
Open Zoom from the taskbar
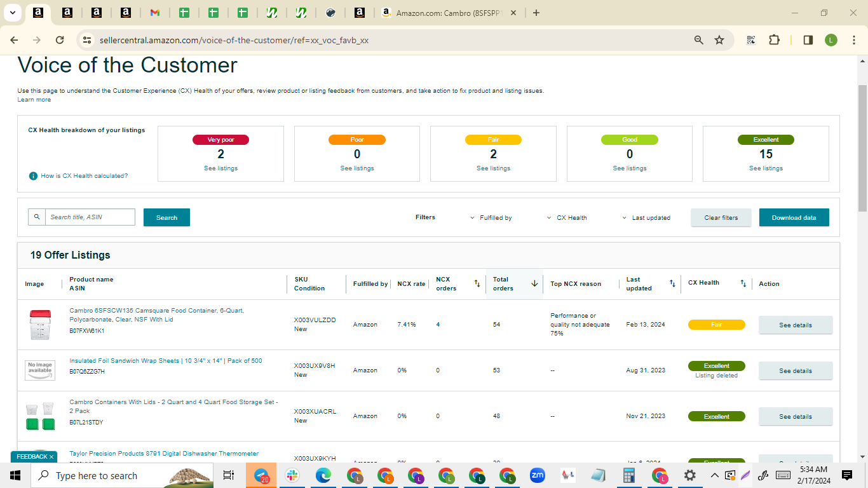[538, 475]
